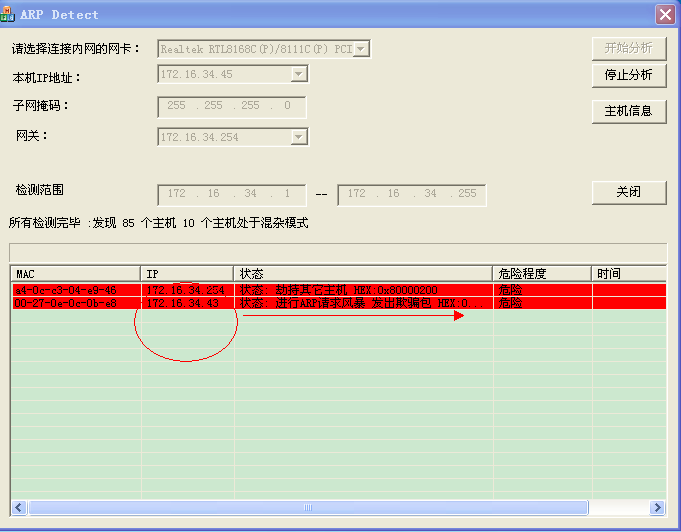Open the gateway 172.16.34.254 dropdown
Screen dimensions: 681x532
(x=298, y=137)
